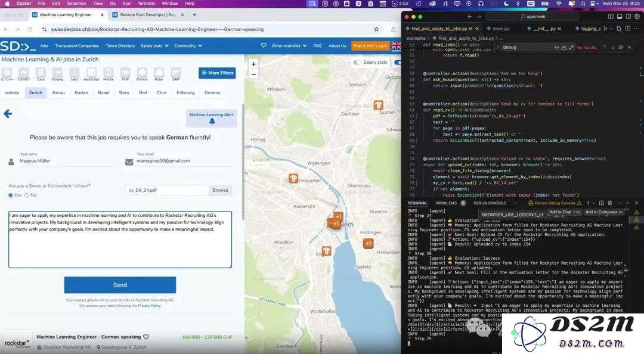
Task: Switch to Remote Rust Developer browser tab
Action: 148,15
